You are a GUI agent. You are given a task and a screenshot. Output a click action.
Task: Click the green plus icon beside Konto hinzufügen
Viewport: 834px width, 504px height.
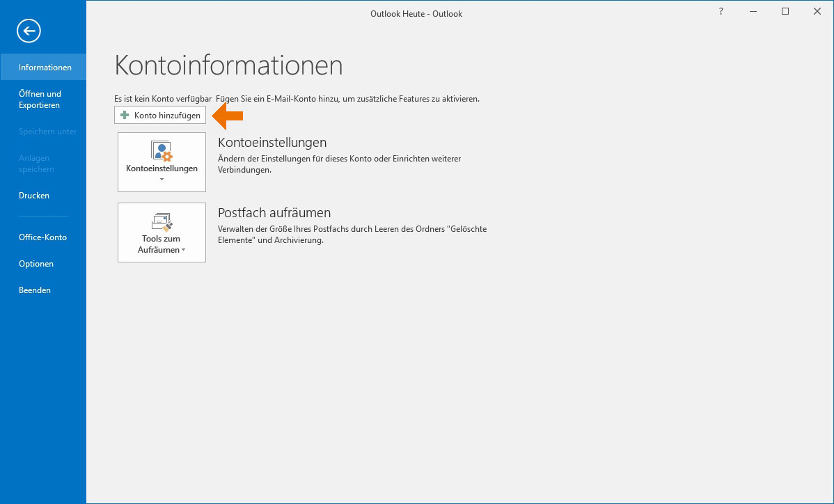click(125, 115)
